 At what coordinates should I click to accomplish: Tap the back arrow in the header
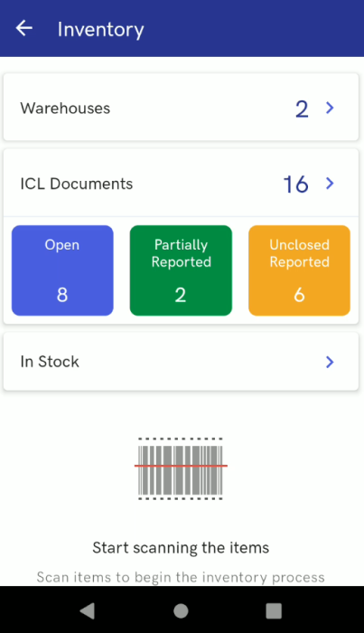tap(24, 28)
